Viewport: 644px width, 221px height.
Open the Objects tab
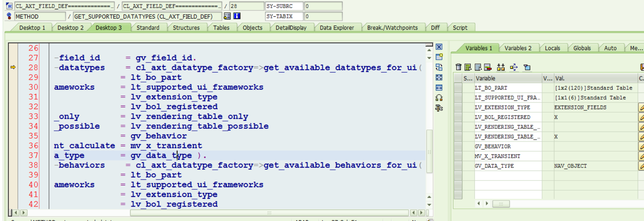(x=252, y=27)
